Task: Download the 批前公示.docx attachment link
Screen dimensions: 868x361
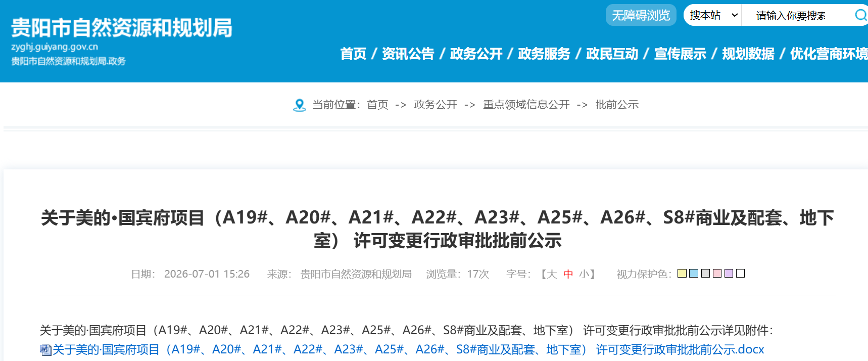Action: [408, 349]
